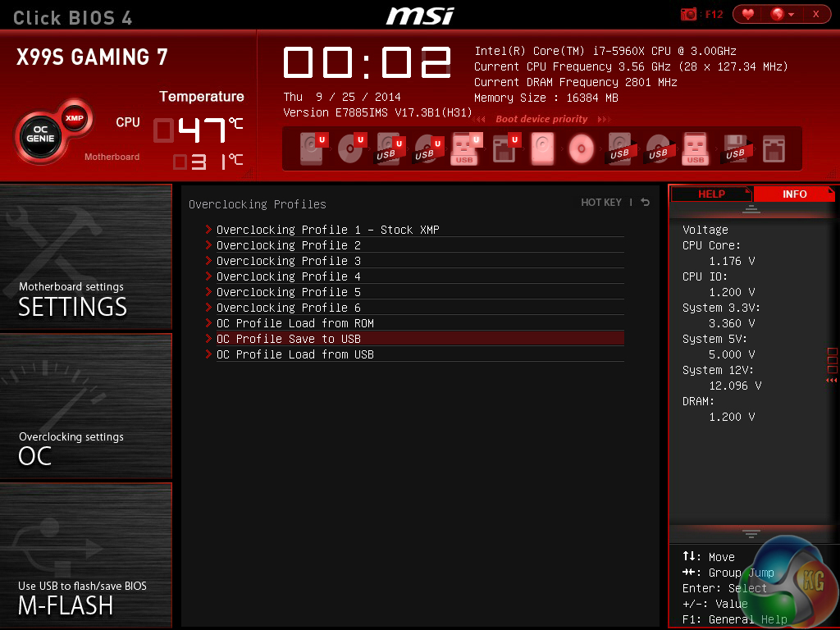Click the MSI logo at top
The image size is (840, 630).
click(x=420, y=16)
